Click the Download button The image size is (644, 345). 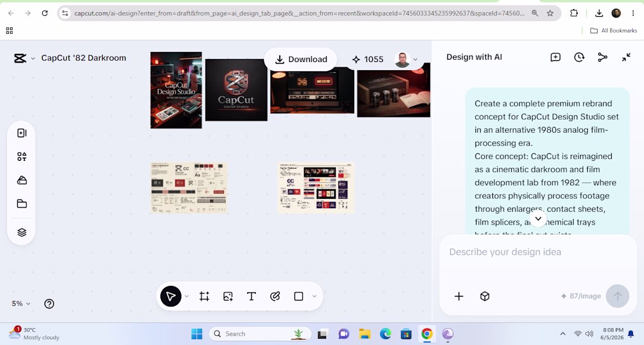(x=301, y=60)
